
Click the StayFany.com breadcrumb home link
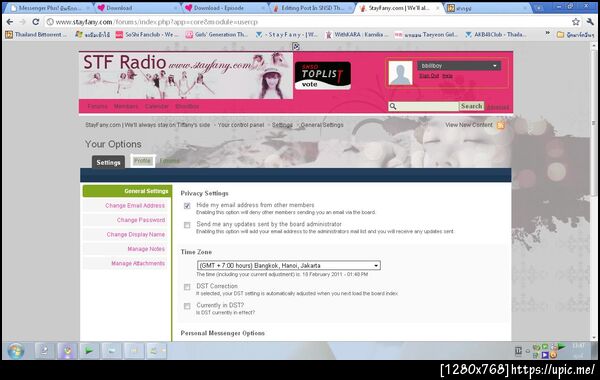click(x=148, y=125)
